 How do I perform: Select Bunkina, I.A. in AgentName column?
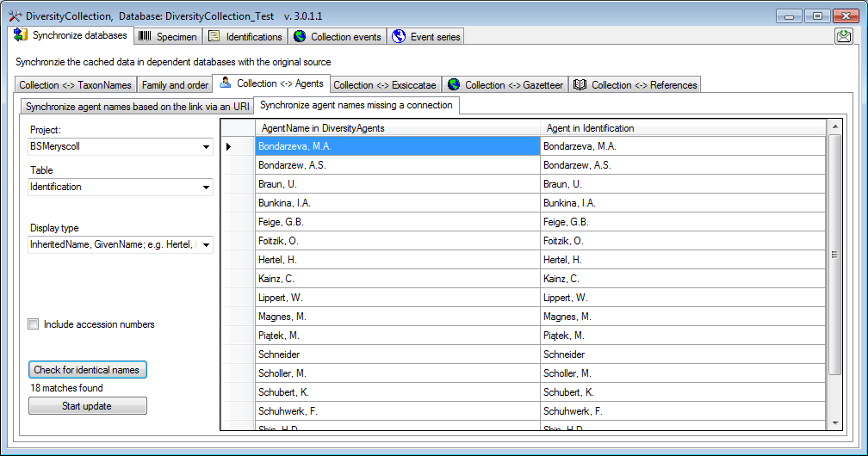[398, 203]
